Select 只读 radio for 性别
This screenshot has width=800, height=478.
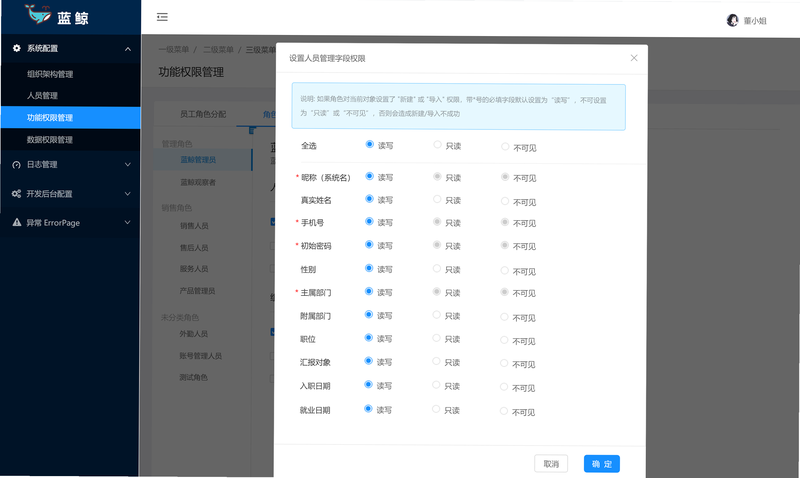(437, 268)
